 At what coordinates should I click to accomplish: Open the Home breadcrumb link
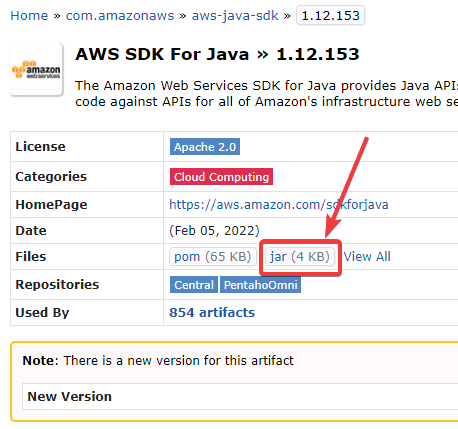pyautogui.click(x=29, y=16)
